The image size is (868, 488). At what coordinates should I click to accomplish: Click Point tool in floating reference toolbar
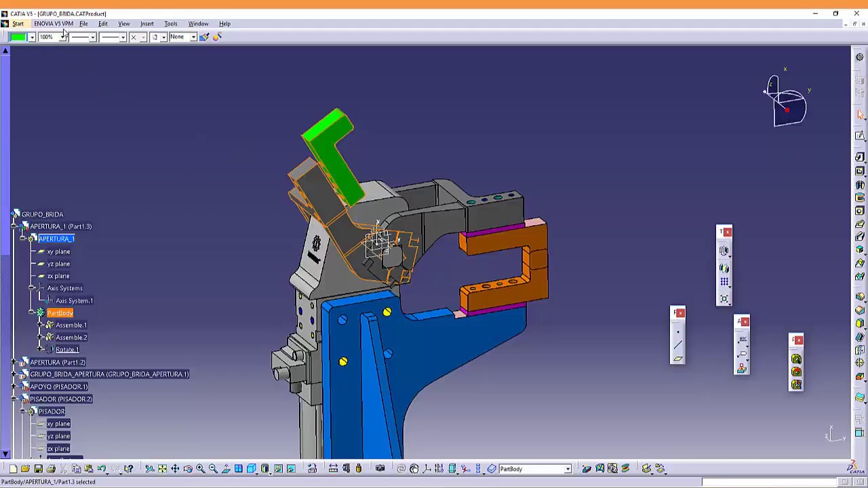(678, 332)
